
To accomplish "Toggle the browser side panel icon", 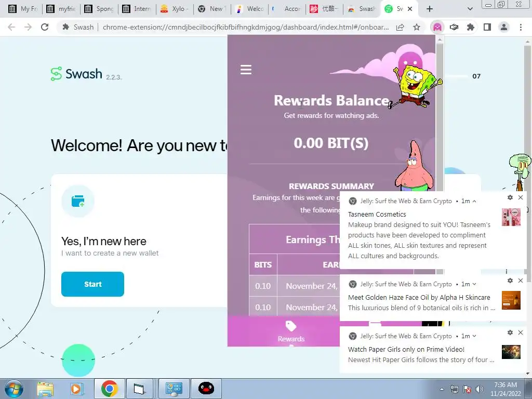I will (x=487, y=27).
